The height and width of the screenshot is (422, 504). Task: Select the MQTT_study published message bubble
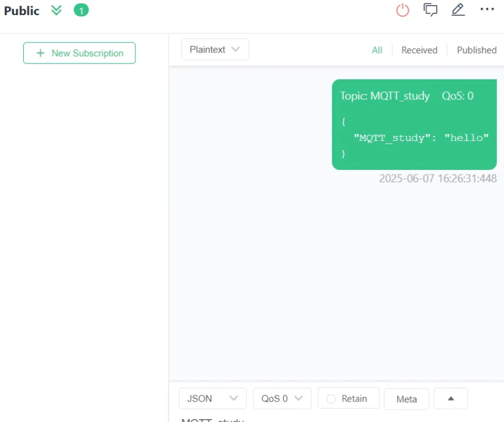(x=414, y=125)
